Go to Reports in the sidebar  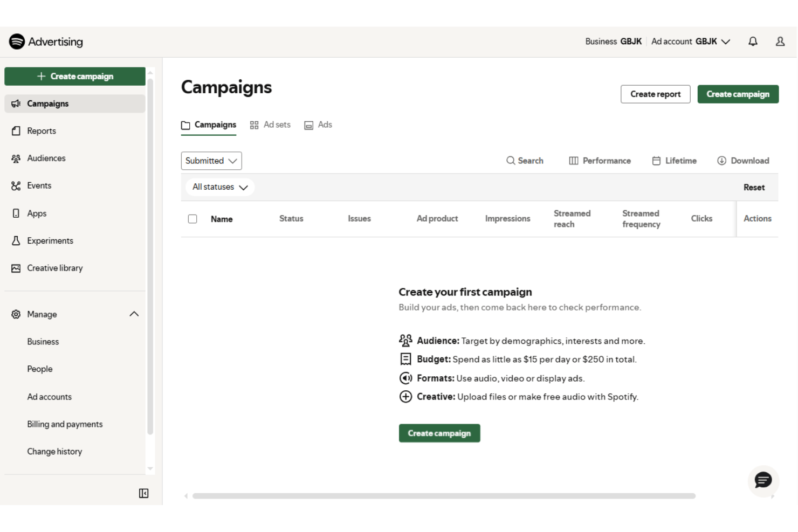(x=75, y=131)
